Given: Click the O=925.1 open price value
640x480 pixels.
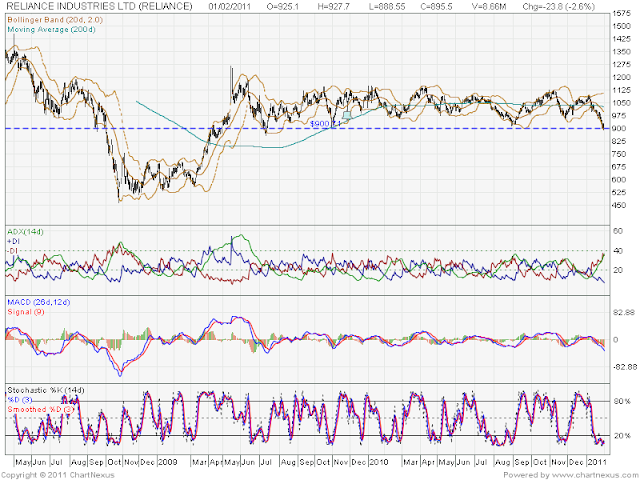Looking at the screenshot, I should tap(282, 7).
